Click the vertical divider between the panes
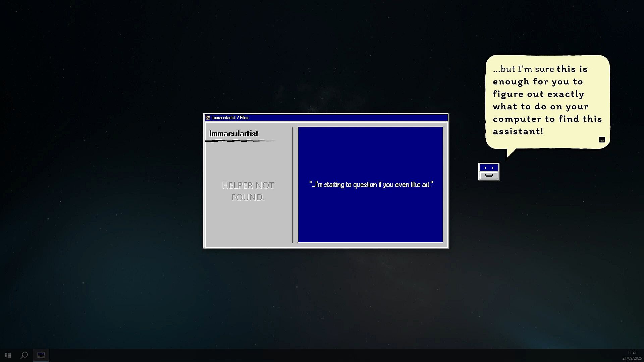This screenshot has height=362, width=644. click(292, 185)
